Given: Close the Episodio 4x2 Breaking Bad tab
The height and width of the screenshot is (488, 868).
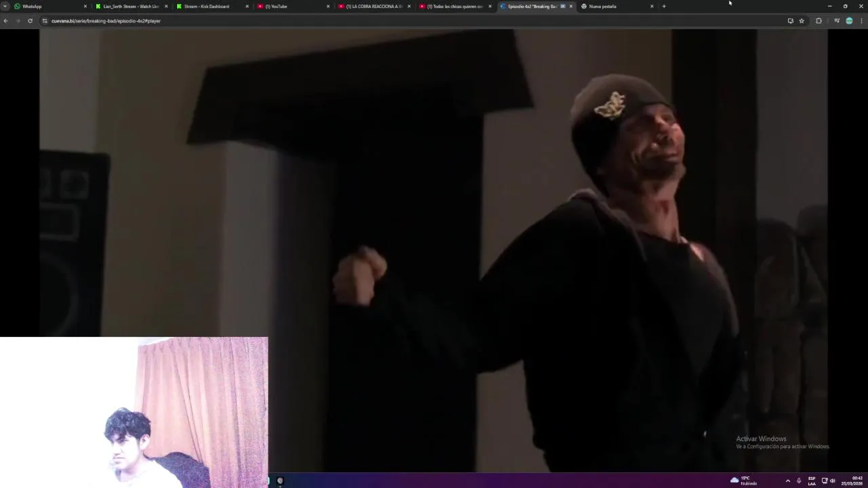Looking at the screenshot, I should point(571,6).
